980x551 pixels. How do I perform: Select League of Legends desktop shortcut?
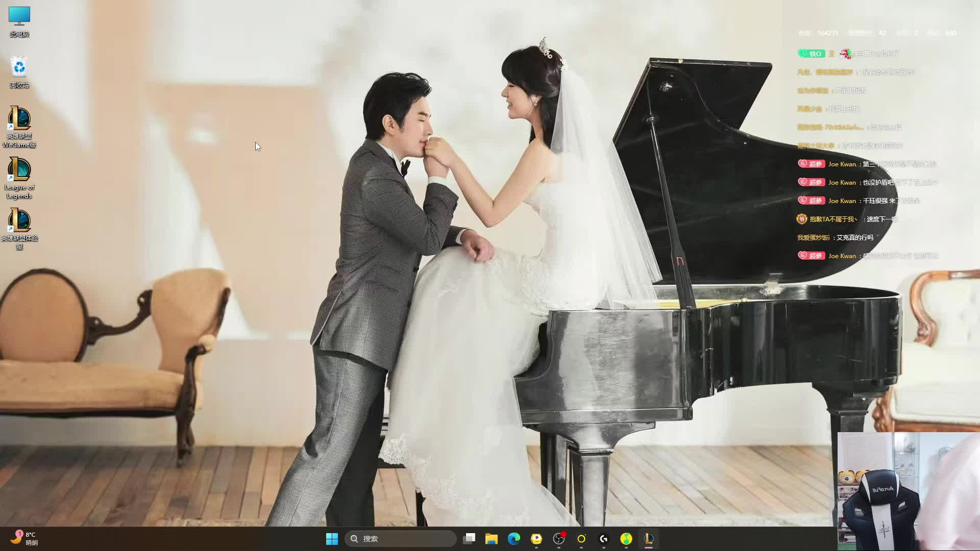click(19, 178)
